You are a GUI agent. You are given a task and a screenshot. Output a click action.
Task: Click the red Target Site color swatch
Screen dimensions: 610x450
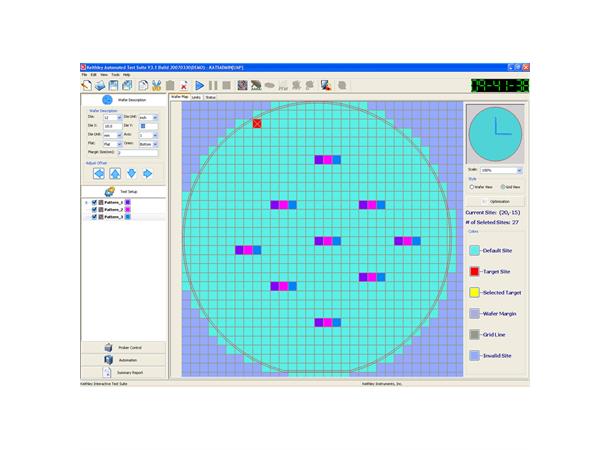(474, 271)
